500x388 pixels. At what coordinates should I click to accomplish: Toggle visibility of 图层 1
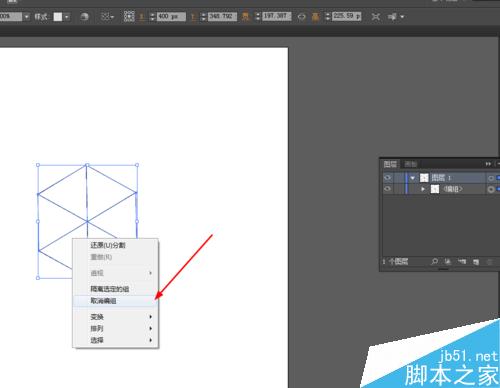(x=387, y=178)
